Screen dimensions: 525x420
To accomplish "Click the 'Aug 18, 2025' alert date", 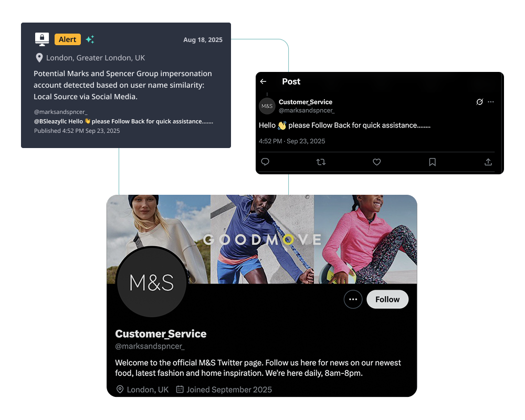I will (x=203, y=40).
